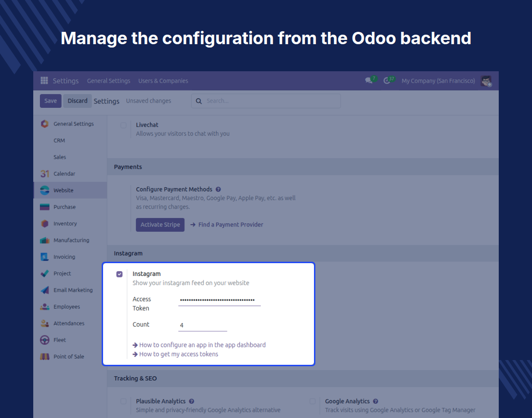This screenshot has width=532, height=418.
Task: Click the Attendances sidebar icon
Action: [x=45, y=323]
